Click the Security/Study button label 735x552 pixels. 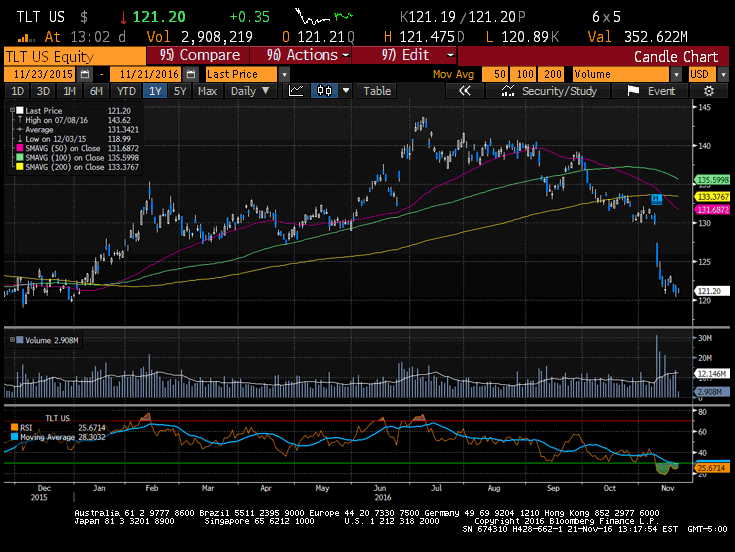coord(559,91)
